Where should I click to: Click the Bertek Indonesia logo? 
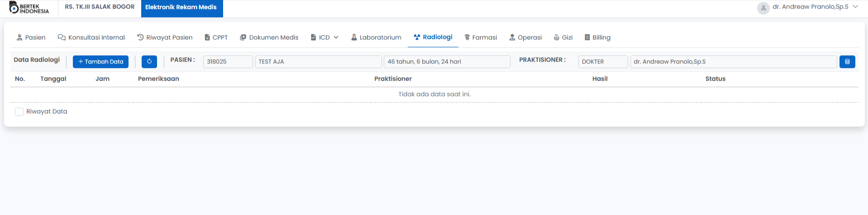tap(29, 8)
